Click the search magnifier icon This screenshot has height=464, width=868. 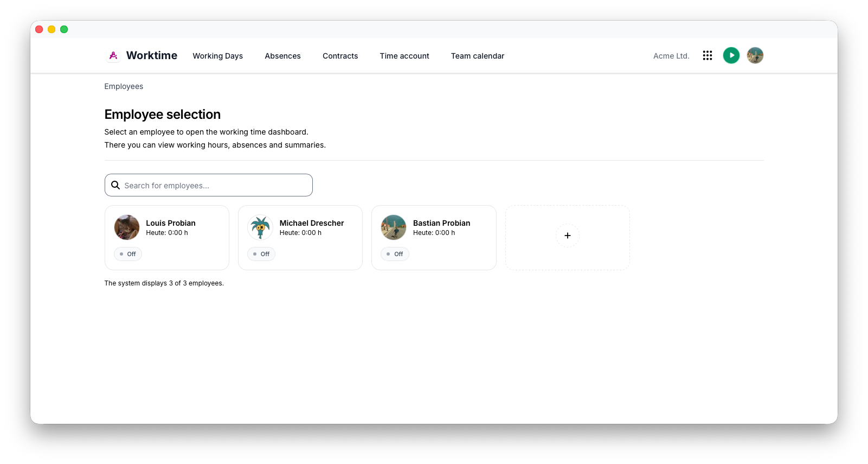(x=115, y=185)
